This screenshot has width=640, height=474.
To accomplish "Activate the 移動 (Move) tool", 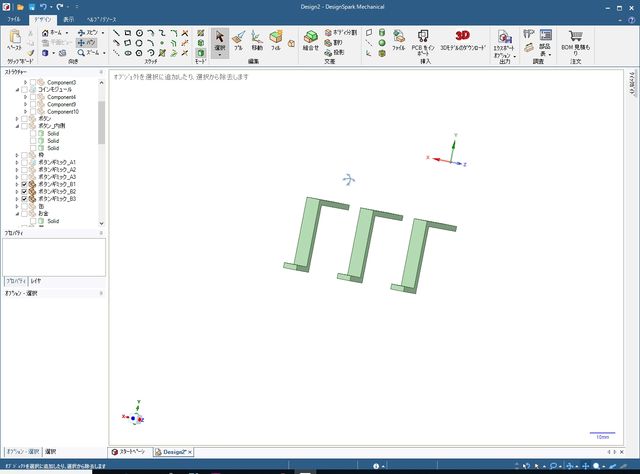I will (x=257, y=40).
